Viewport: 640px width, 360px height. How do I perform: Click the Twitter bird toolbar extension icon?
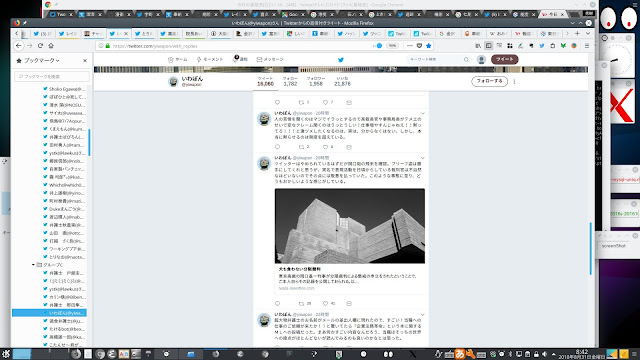(542, 46)
